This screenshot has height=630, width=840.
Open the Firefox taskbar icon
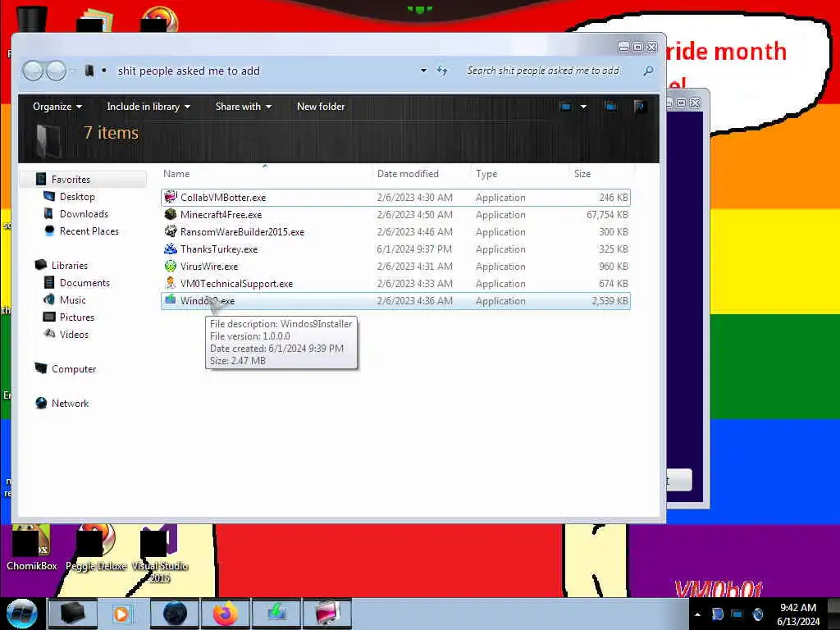coord(226,614)
